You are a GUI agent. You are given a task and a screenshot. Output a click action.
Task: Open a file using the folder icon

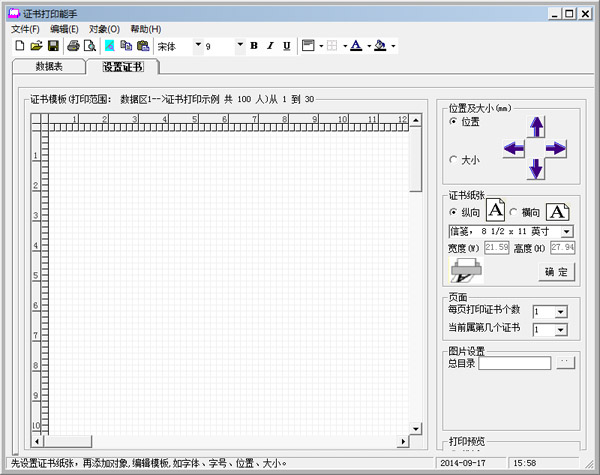point(36,46)
